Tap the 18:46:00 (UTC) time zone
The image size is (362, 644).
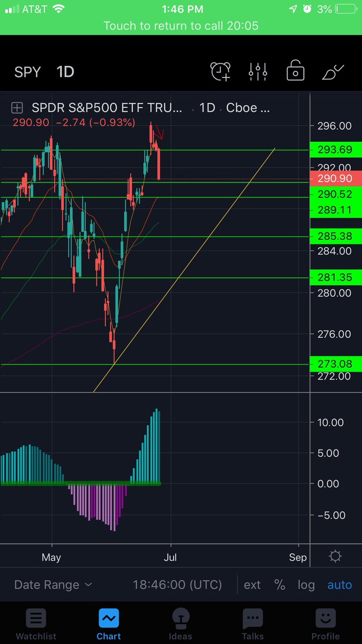[x=177, y=585]
